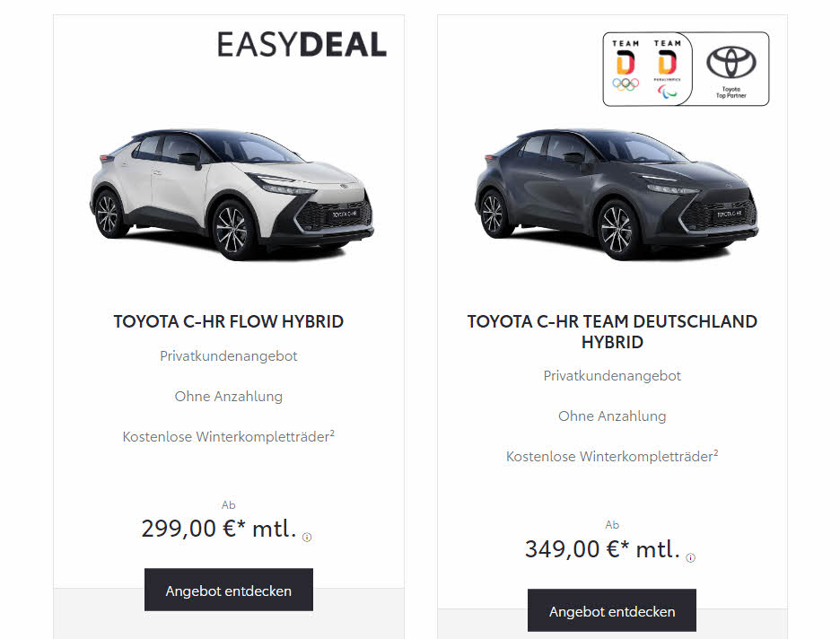Image resolution: width=840 pixels, height=639 pixels.
Task: Click Privatkundenangebot under C-HR Flow Hybrid
Action: pyautogui.click(x=229, y=356)
